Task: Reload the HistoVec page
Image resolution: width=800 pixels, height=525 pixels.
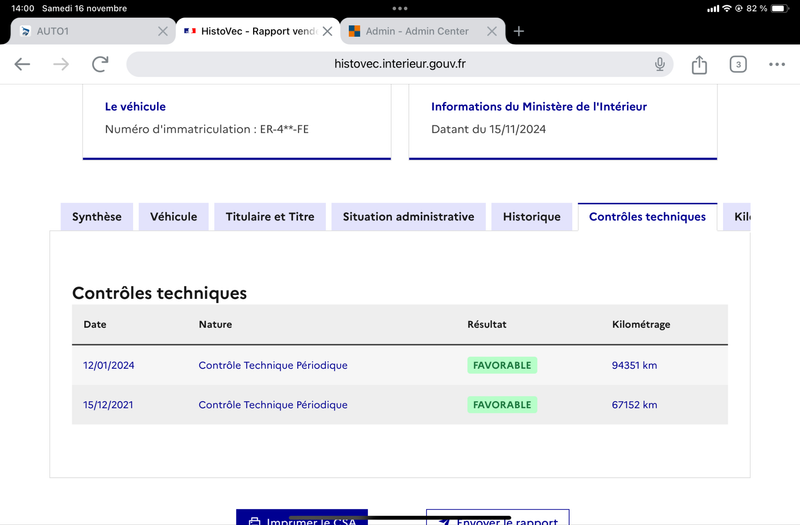Action: 100,64
